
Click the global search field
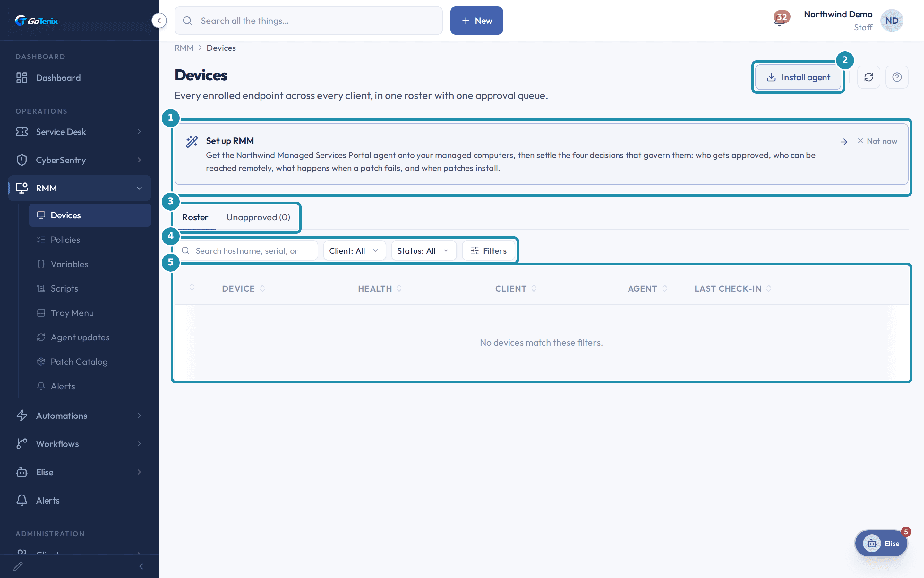309,21
